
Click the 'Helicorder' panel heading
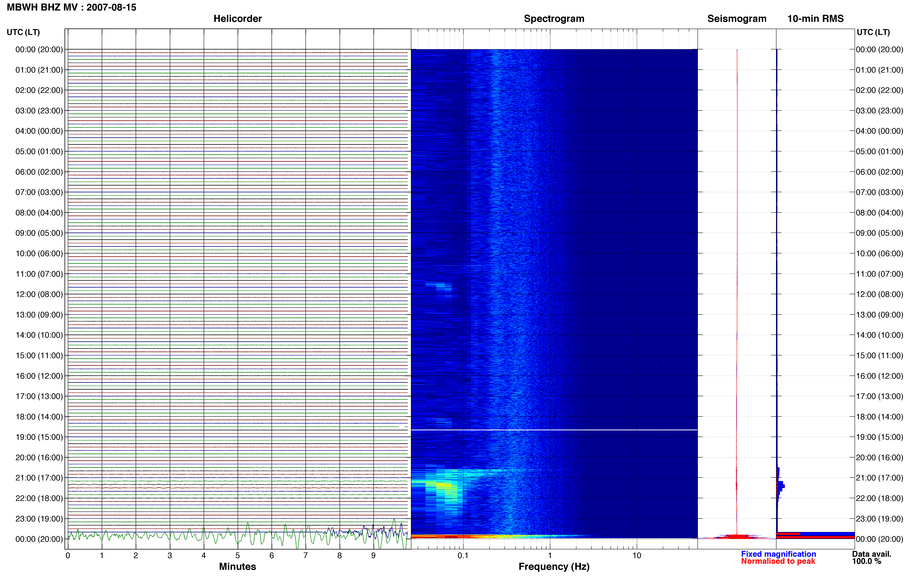point(237,18)
